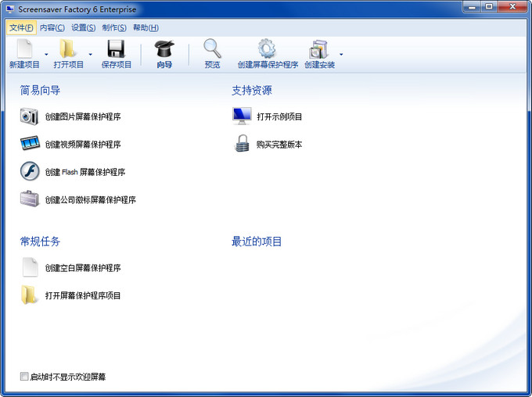Screen dimensions: 532x397
Task: Click the 打开屏幕保护程序项目 link
Action: click(x=83, y=295)
